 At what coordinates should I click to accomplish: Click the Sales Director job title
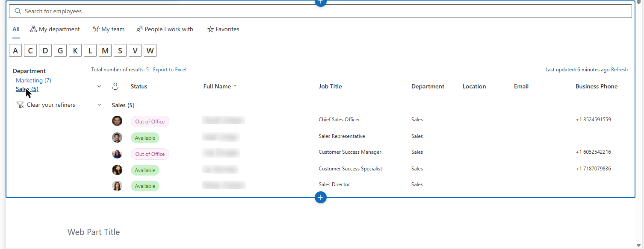click(x=334, y=185)
